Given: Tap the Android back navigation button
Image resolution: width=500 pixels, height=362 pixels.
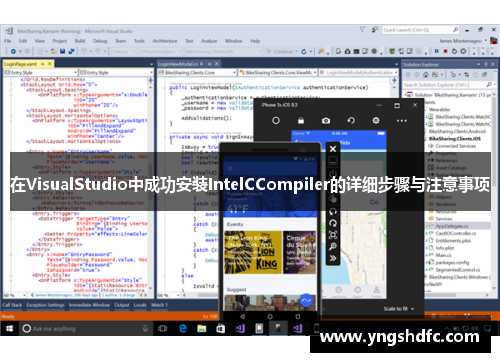Looking at the screenshot, I should point(242,316).
